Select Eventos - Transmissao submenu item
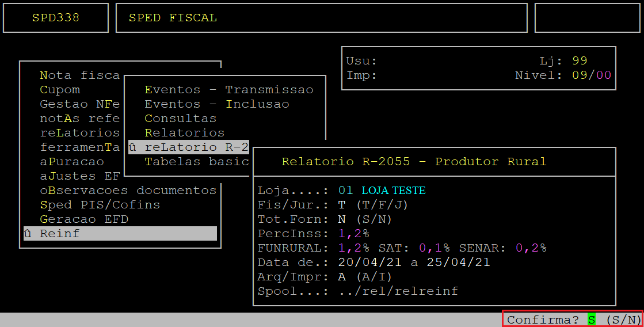Viewport: 644px width, 327px height. (x=228, y=90)
